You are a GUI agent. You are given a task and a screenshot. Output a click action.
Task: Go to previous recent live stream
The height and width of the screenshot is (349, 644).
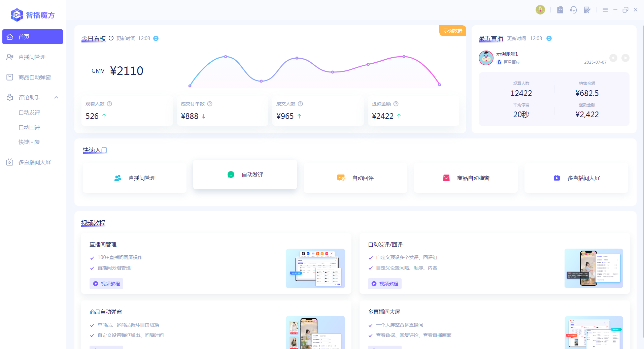pyautogui.click(x=613, y=58)
